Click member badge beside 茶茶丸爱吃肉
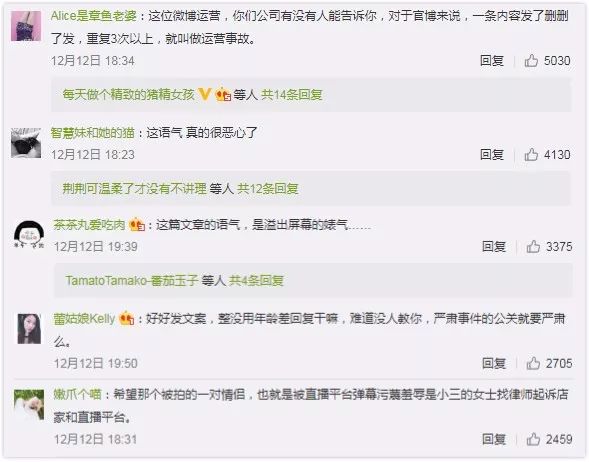Screen dimensions: 589x462 [x=137, y=225]
